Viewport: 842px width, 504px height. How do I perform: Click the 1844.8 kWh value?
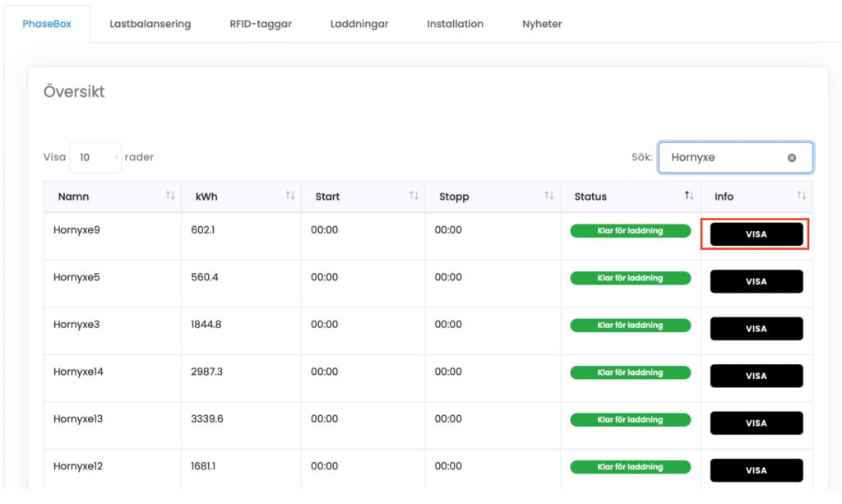click(x=206, y=324)
